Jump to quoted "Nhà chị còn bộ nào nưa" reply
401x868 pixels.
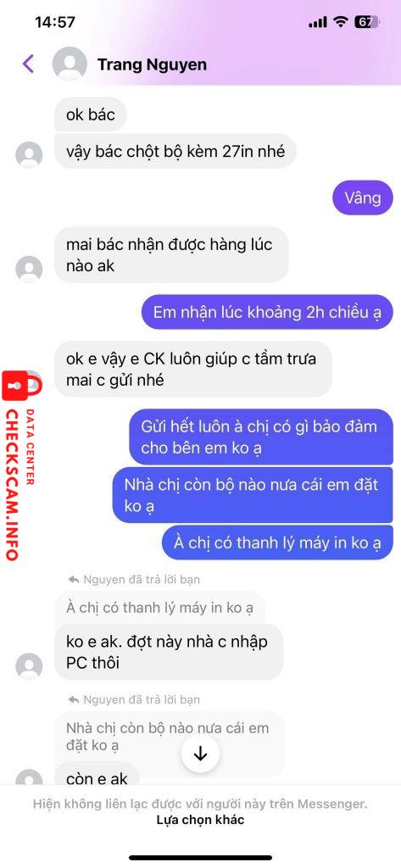[169, 737]
